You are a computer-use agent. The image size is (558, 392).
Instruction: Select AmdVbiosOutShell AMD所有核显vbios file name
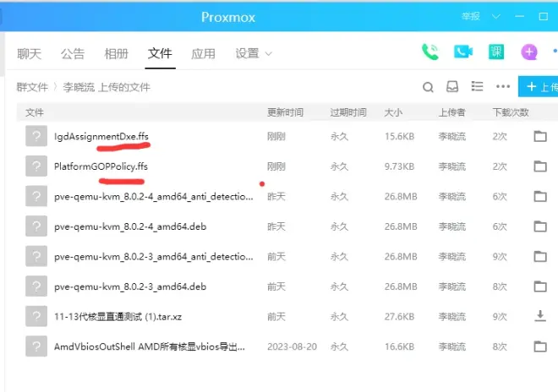point(150,346)
